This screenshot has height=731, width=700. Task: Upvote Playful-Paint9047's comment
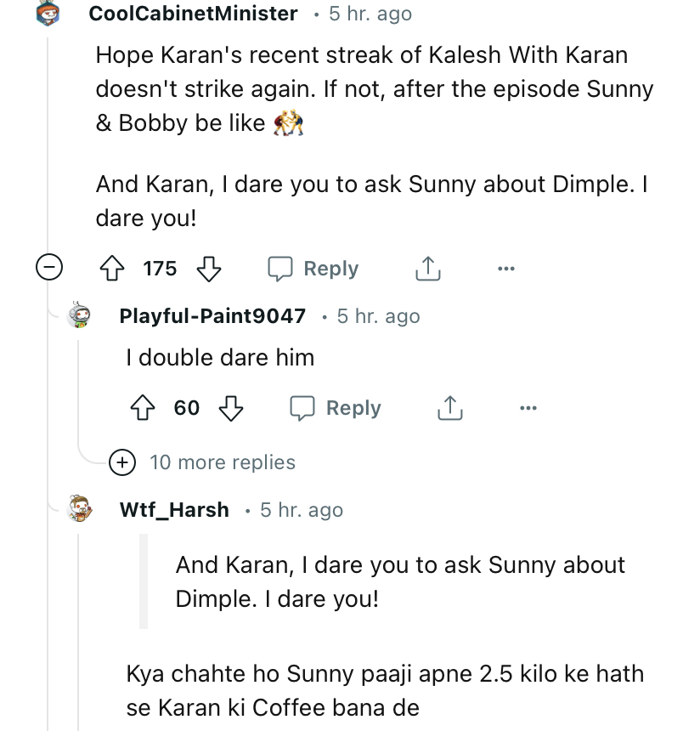pyautogui.click(x=143, y=409)
